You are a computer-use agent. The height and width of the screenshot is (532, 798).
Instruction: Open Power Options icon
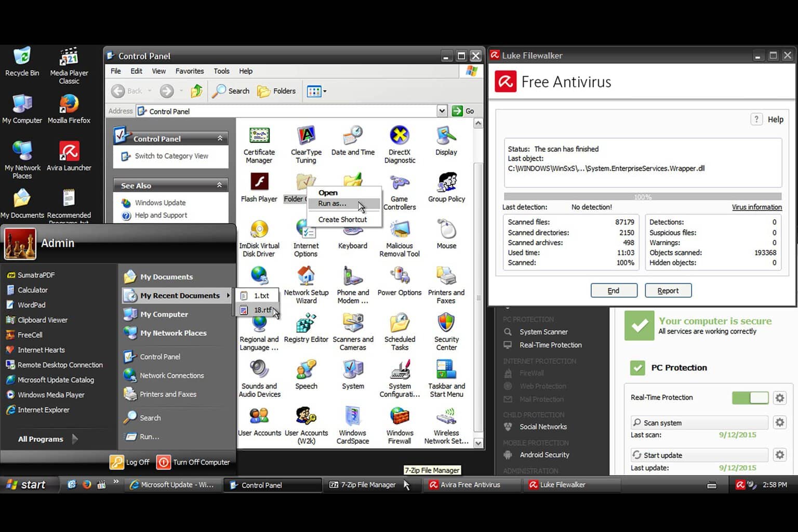point(400,281)
